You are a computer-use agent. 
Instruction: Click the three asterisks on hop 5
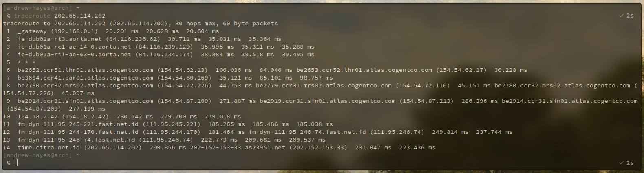tap(26, 62)
